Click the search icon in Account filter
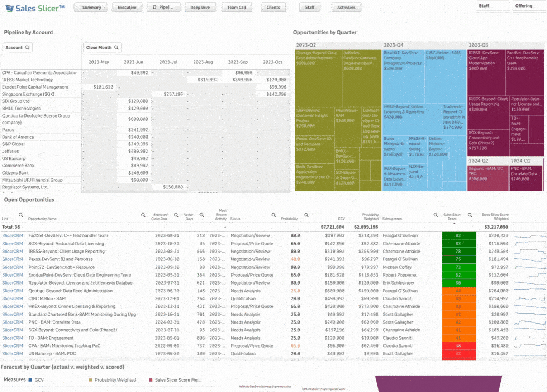The image size is (547, 392). pos(27,47)
